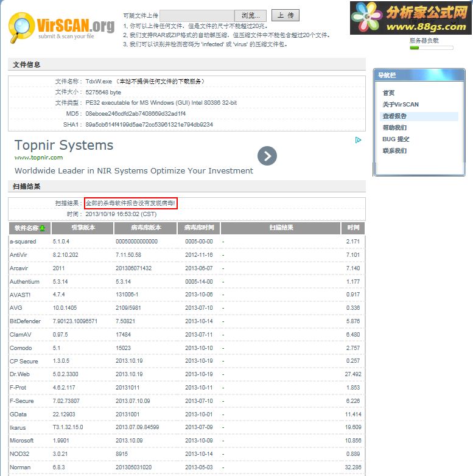Sort by the 时间 column header
The image size is (473, 476).
click(353, 228)
